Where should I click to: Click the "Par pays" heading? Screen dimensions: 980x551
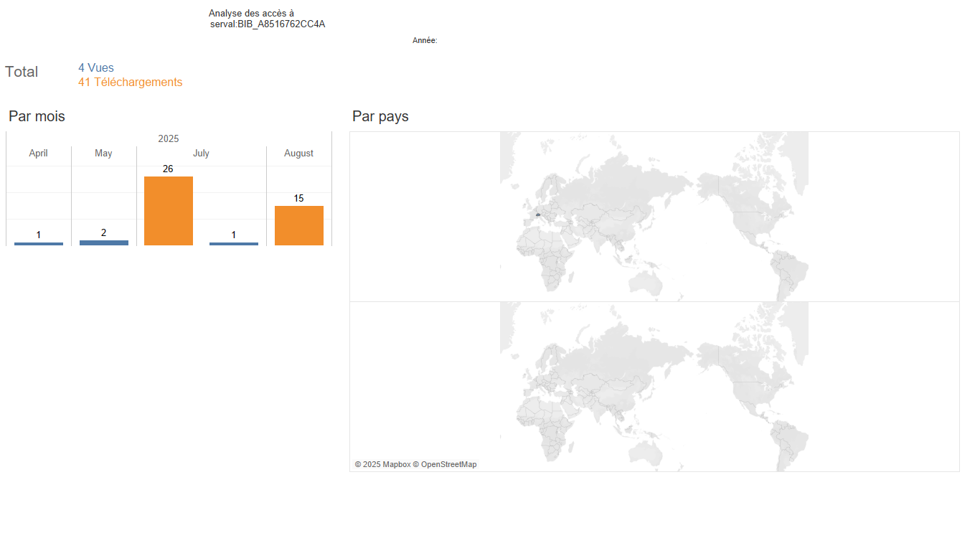381,116
